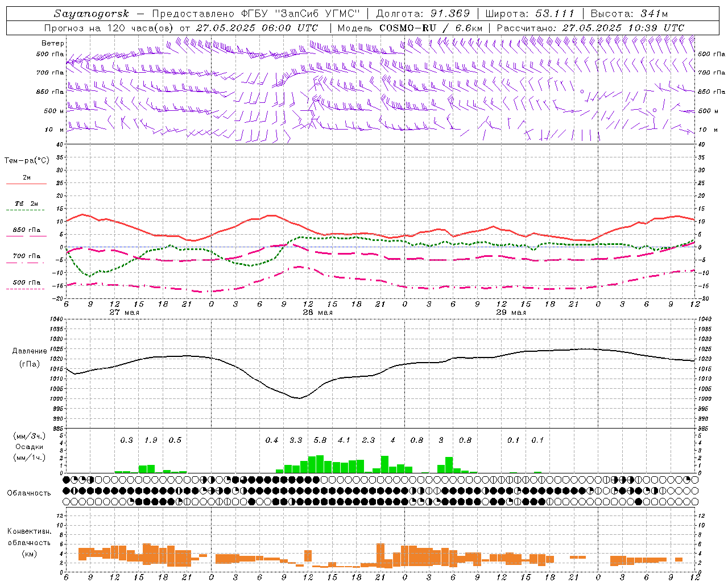
Task: Click the 'Td 2м' dew point legend entry
Action: click(x=26, y=203)
